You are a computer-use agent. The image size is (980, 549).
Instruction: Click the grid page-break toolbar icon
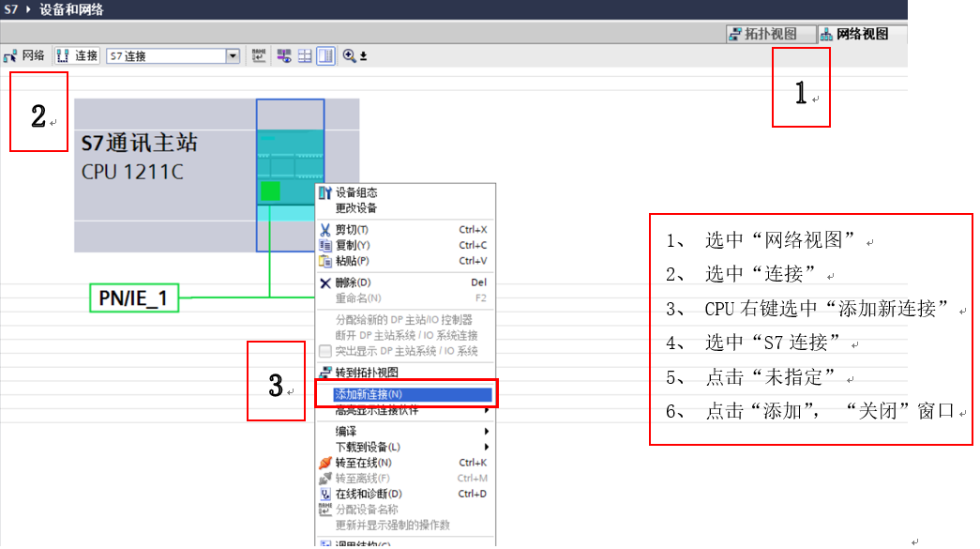(x=305, y=56)
